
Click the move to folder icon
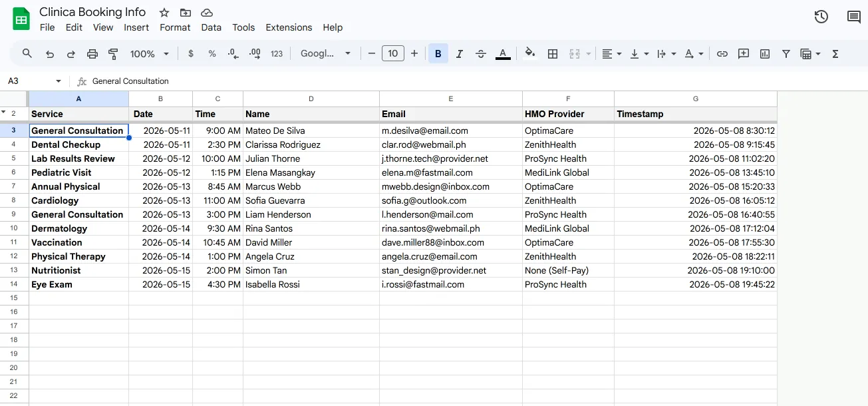[x=186, y=13]
